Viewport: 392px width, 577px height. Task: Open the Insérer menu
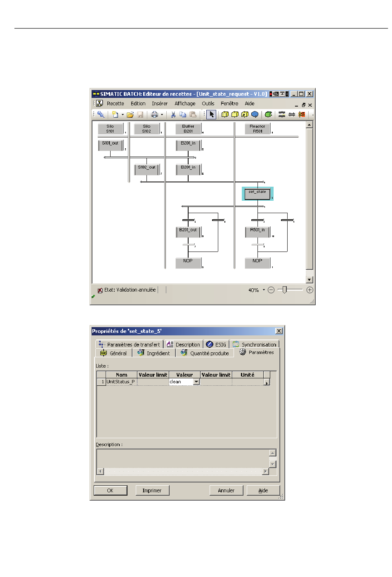tap(160, 104)
